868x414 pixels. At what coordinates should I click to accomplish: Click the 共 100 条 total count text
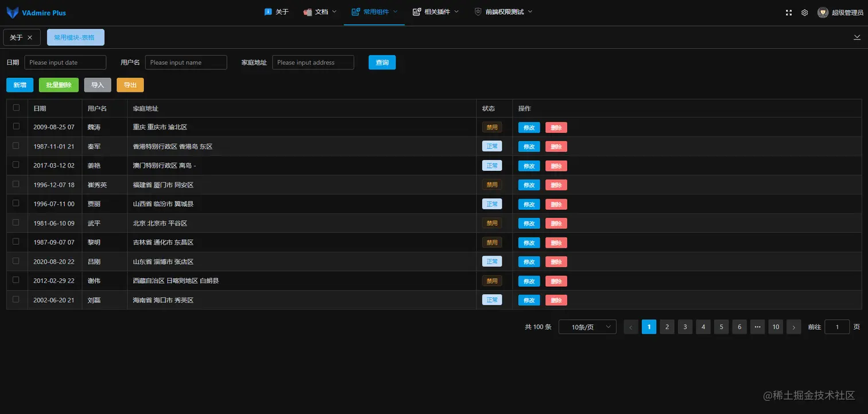click(x=538, y=327)
